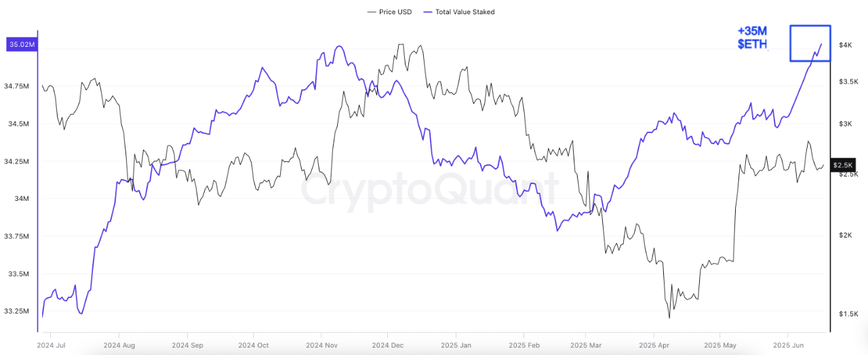868x355 pixels.
Task: Click the +35M $ETH annotation text
Action: (752, 38)
